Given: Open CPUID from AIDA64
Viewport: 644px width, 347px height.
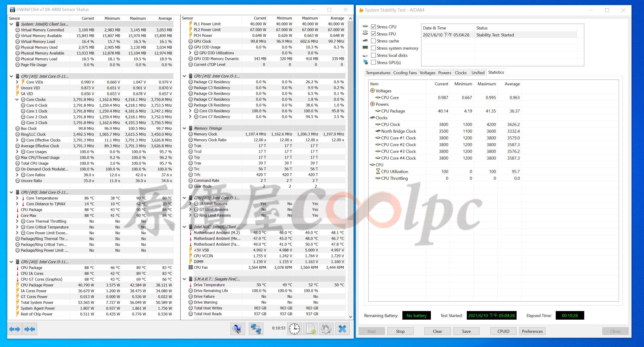Looking at the screenshot, I should (503, 331).
